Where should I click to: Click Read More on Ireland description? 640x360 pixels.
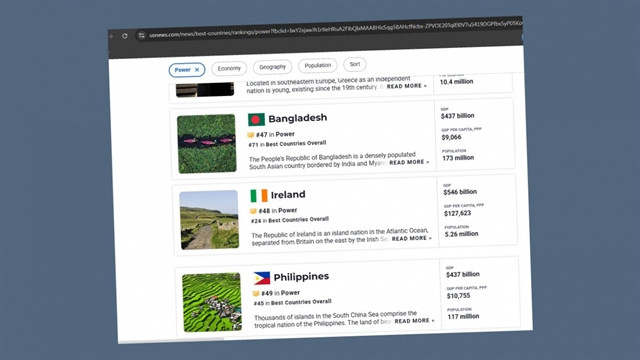[x=411, y=238]
